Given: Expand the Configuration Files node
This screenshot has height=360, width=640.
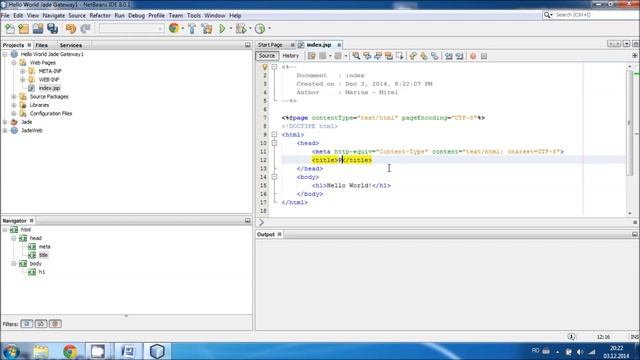Looking at the screenshot, I should pos(14,113).
